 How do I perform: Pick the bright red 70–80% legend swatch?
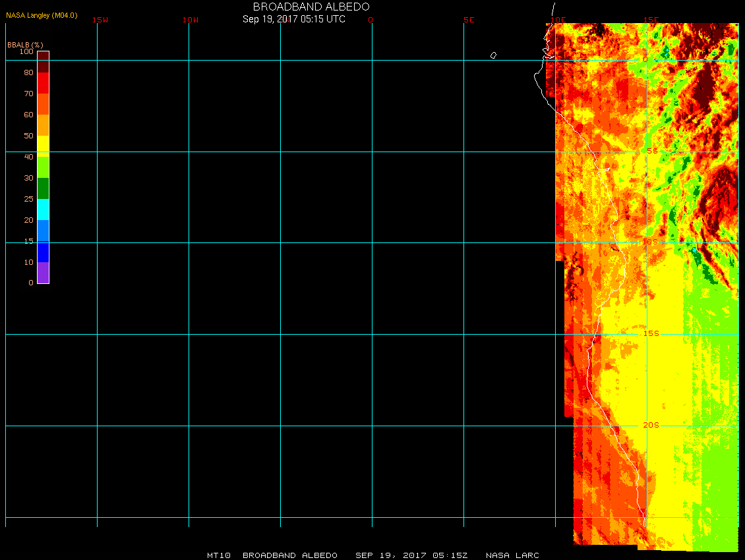(43, 83)
